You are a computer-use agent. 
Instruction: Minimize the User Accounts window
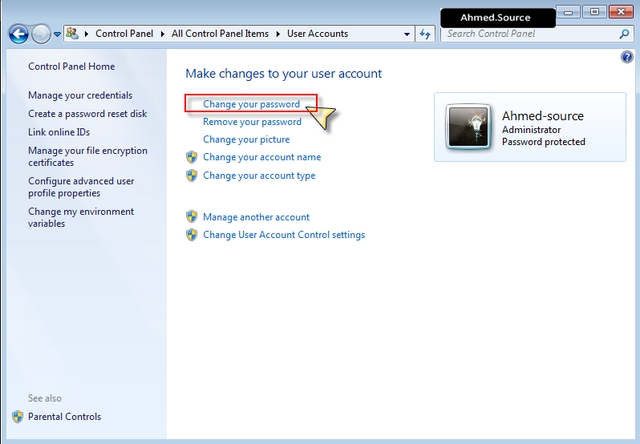coord(568,12)
